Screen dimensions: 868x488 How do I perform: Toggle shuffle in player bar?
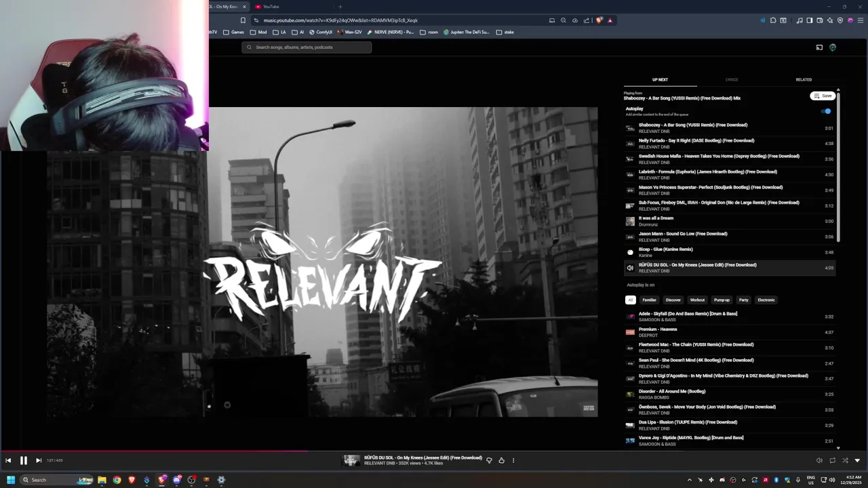click(845, 460)
